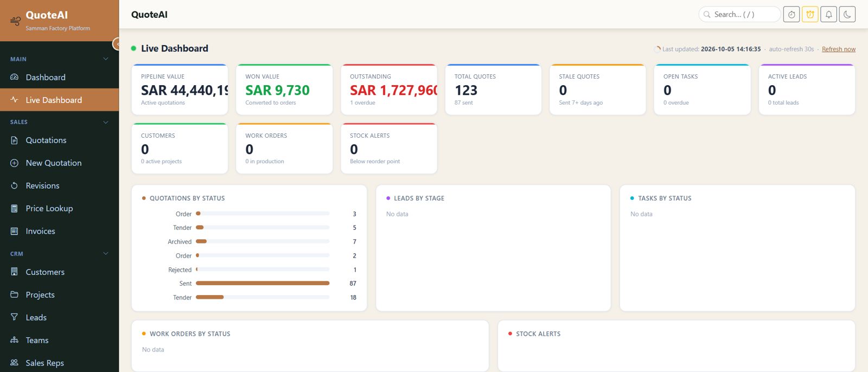Image resolution: width=868 pixels, height=372 pixels.
Task: Open notifications bell in header
Action: click(x=829, y=15)
